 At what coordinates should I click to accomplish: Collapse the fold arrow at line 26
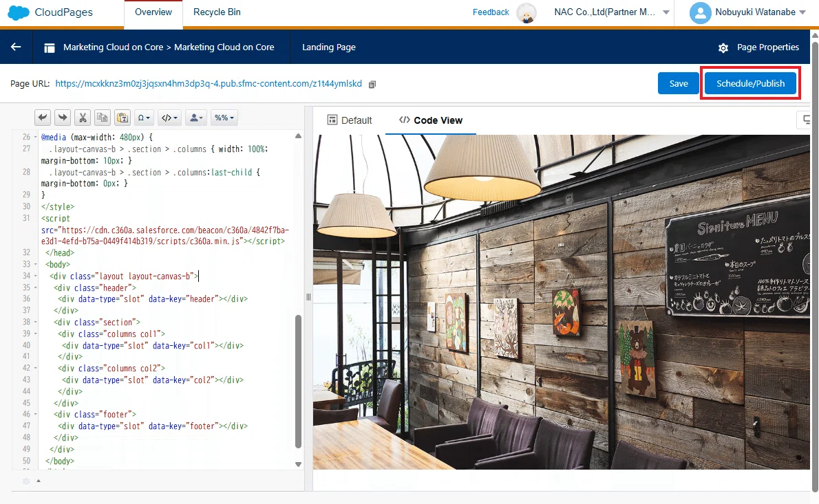point(36,138)
